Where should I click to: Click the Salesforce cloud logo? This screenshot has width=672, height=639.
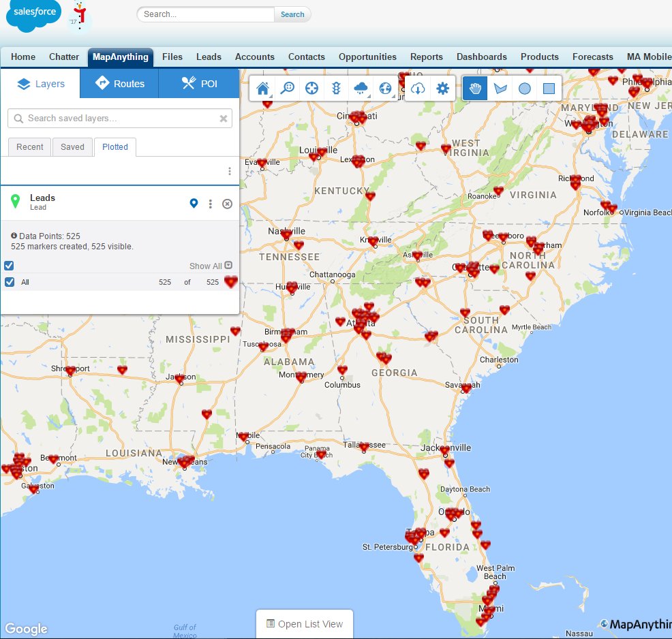(33, 16)
